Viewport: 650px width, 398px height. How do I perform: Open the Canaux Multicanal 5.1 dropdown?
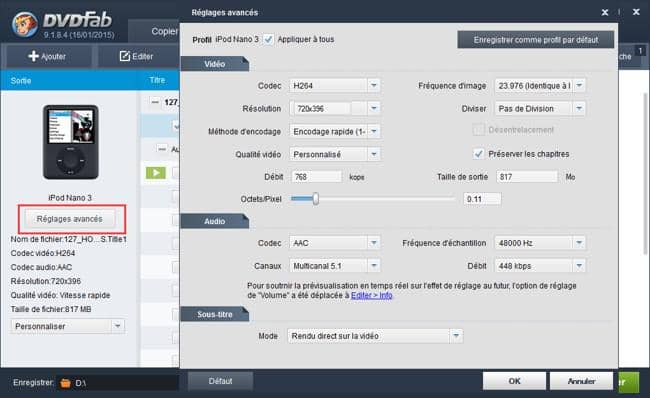pos(334,266)
